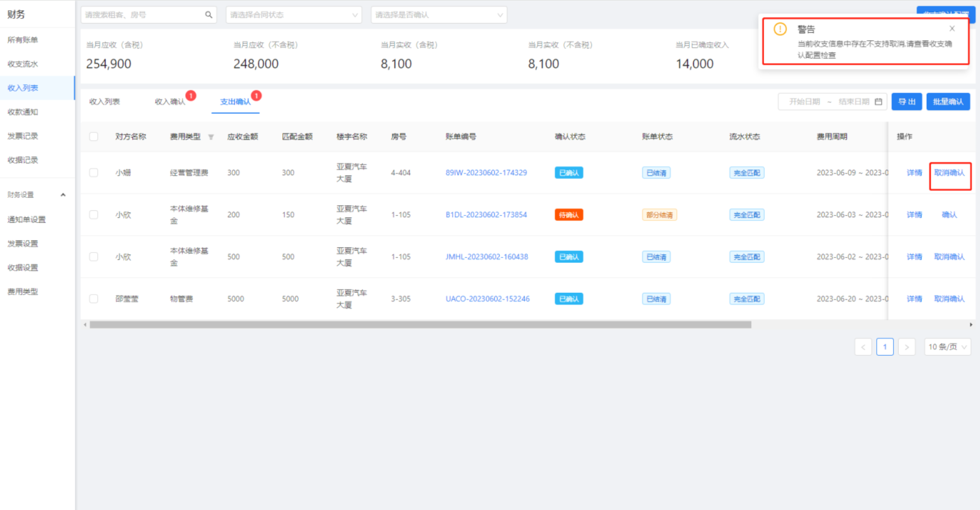
Task: Click 取消确认 for 邵莹莹 row
Action: pos(949,299)
